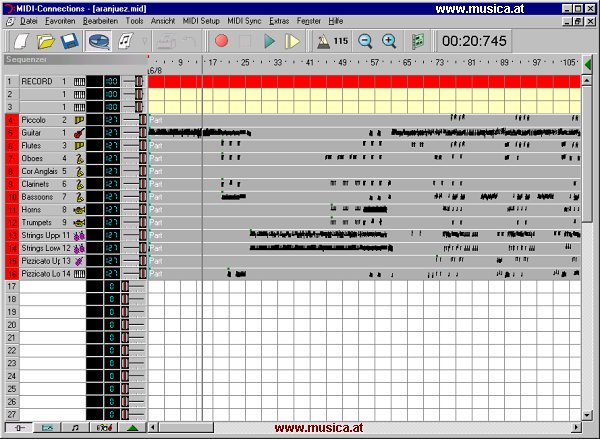Click the horizontal scrollbar left arrow

click(x=153, y=427)
